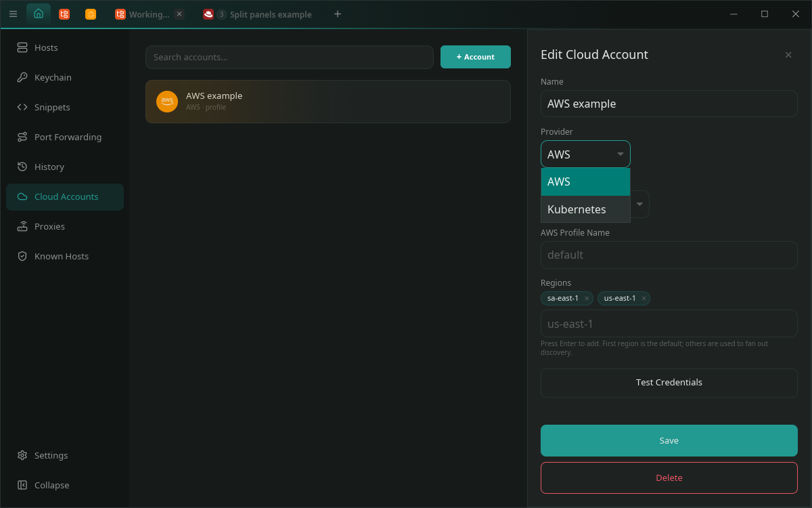The height and width of the screenshot is (508, 812).
Task: Open Snippets in the sidebar
Action: (x=65, y=107)
